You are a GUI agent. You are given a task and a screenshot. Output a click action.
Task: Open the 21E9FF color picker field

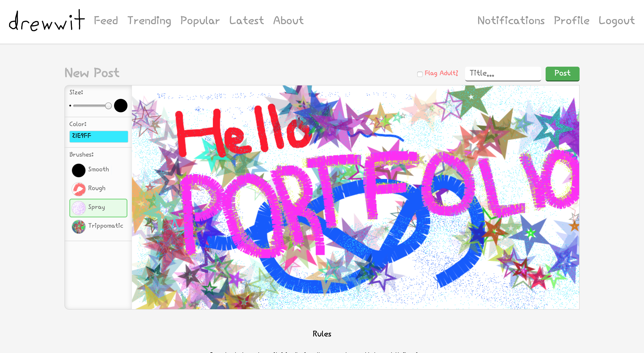pyautogui.click(x=99, y=136)
